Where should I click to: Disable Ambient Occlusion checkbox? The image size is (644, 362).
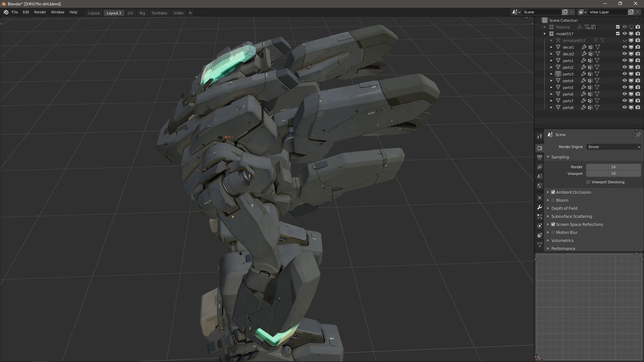(x=553, y=192)
